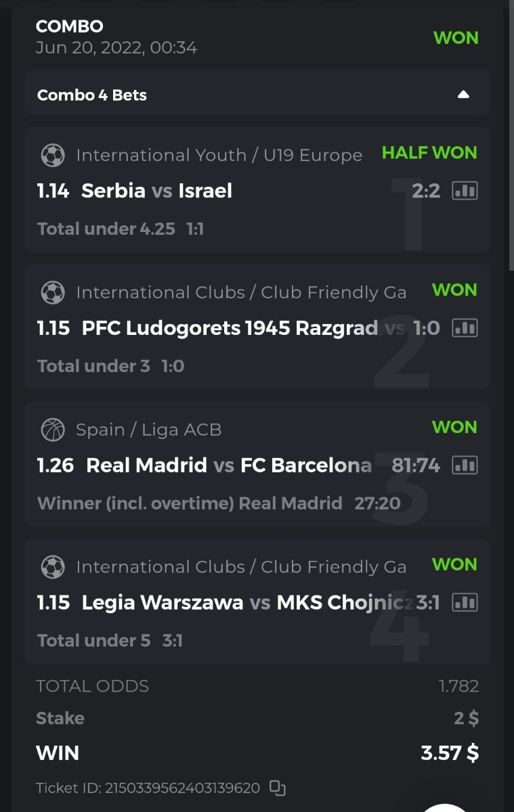Click the Combo 4 Bets header
The image size is (514, 812).
point(92,95)
